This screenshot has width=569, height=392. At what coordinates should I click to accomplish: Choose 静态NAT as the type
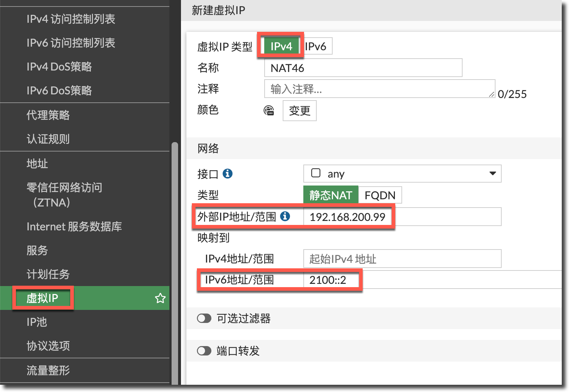[330, 195]
